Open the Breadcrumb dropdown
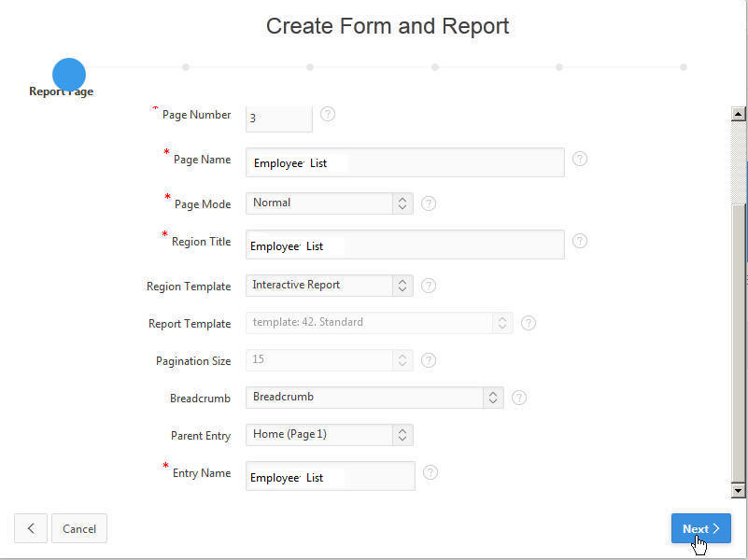The image size is (748, 560). click(x=374, y=398)
